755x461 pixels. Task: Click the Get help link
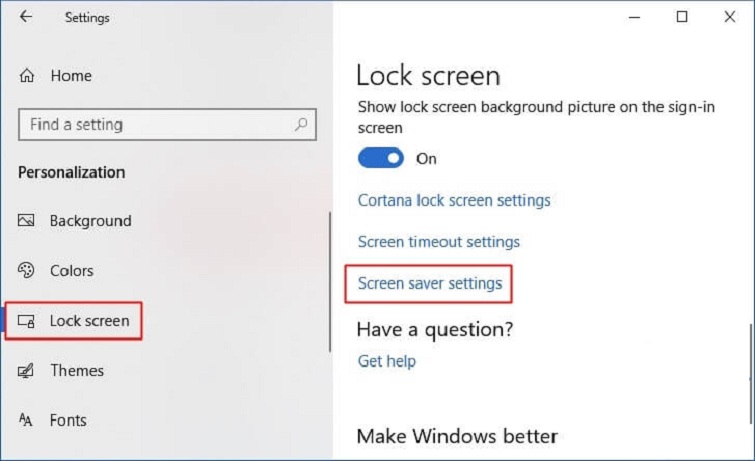(386, 361)
